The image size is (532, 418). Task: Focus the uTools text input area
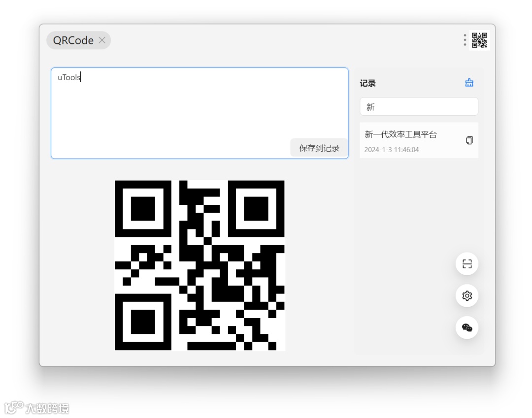coord(199,113)
